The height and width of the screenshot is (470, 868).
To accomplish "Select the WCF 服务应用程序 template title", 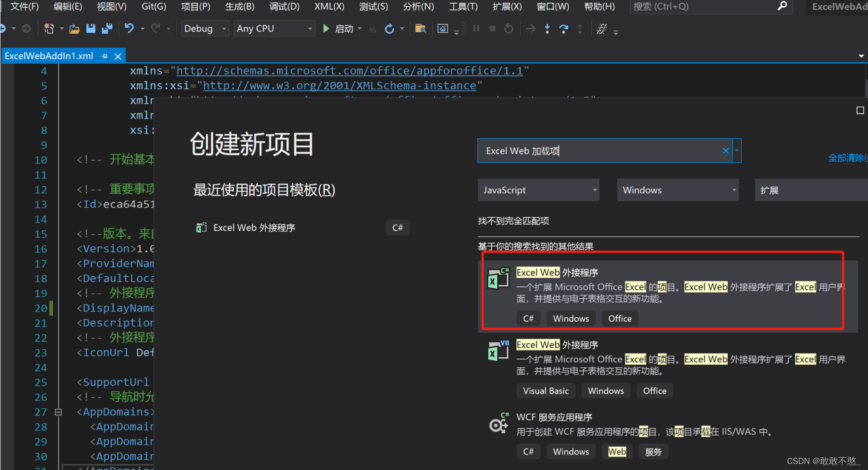I will 554,417.
